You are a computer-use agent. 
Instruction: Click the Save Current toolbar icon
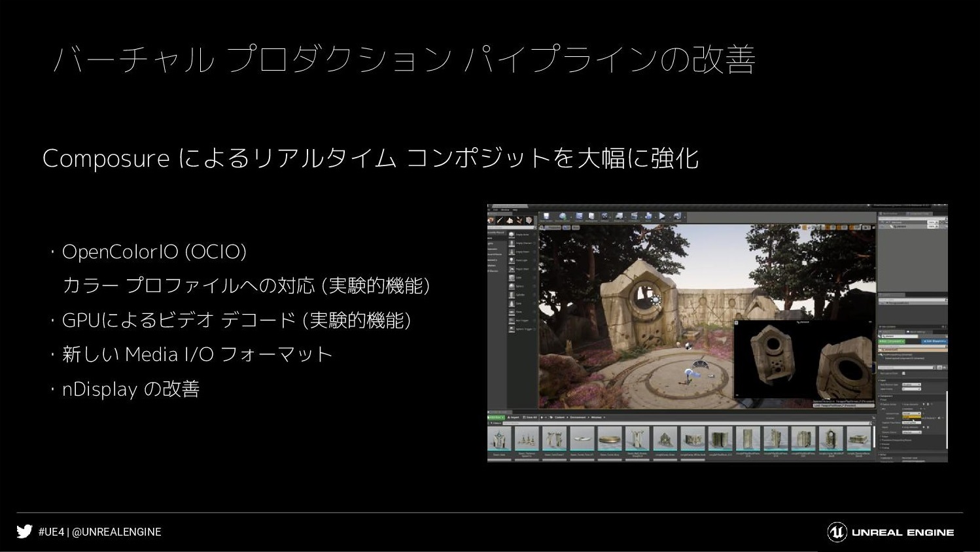pos(546,217)
